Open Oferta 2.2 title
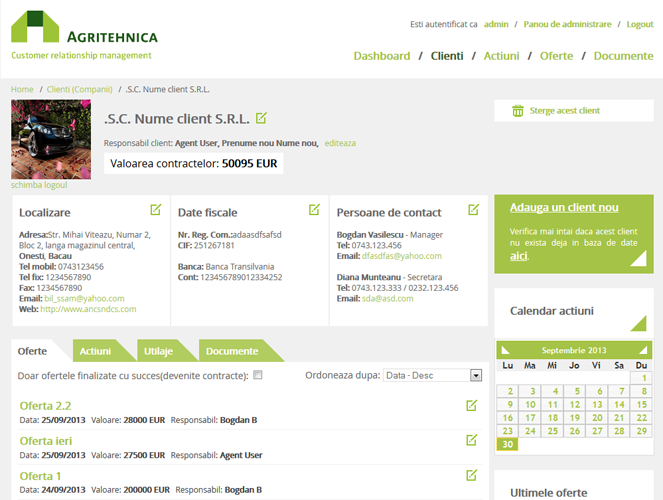Viewport: 663px width, 500px height. coord(45,406)
